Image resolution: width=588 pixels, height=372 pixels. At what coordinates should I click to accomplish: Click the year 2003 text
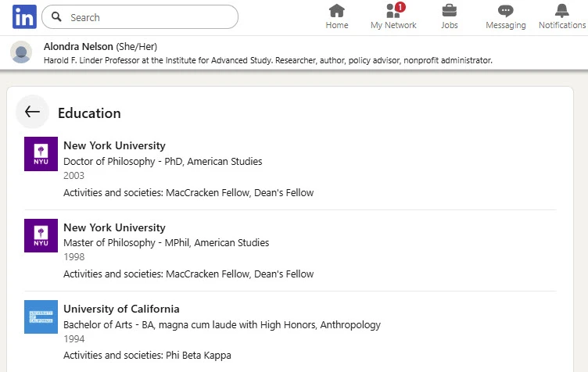pos(73,176)
